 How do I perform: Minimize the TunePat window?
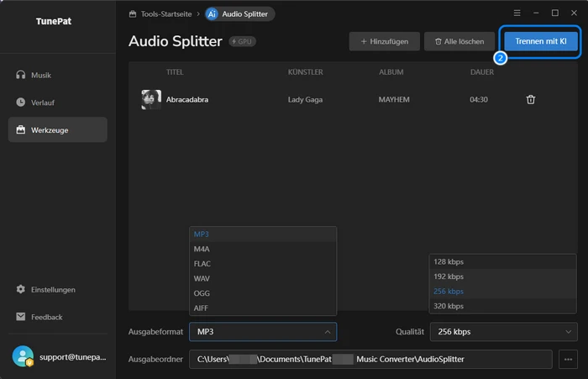(x=536, y=13)
